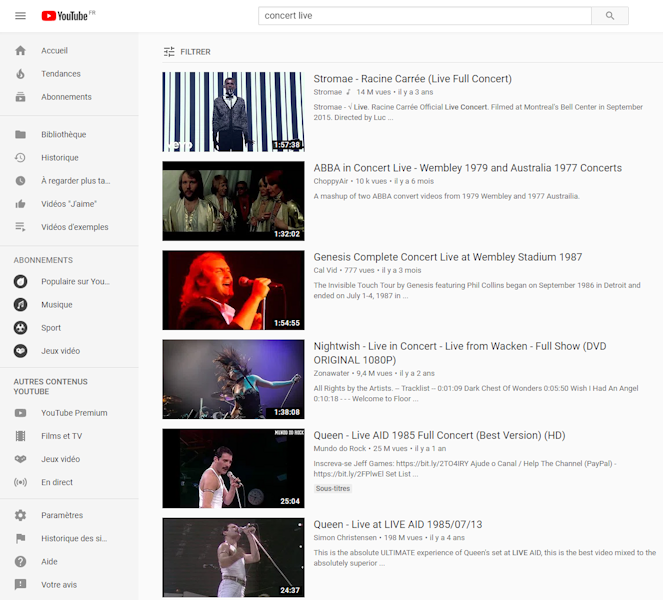Viewport: 663px width, 600px height.
Task: Click the Tendances flame icon
Action: click(x=20, y=74)
